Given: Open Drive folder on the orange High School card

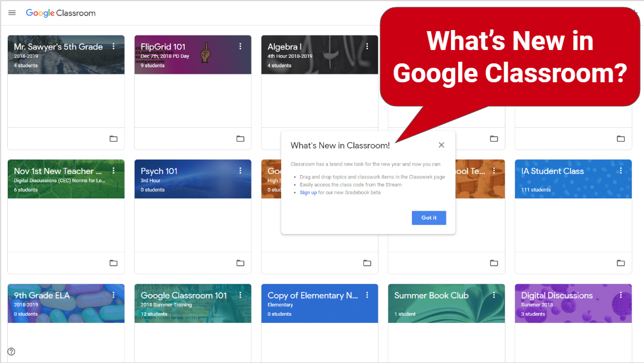Looking at the screenshot, I should click(367, 263).
